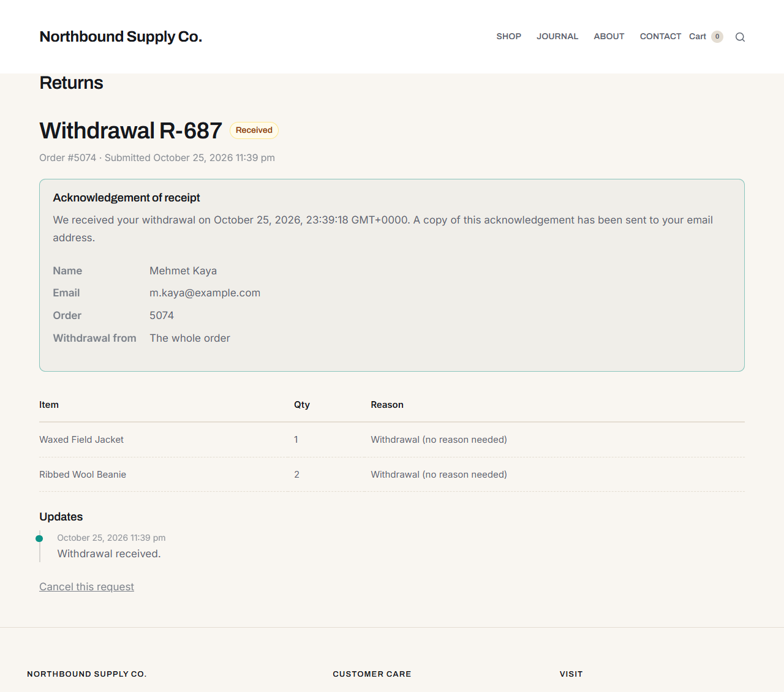Click the order submission date line
The height and width of the screenshot is (692, 784).
[157, 158]
